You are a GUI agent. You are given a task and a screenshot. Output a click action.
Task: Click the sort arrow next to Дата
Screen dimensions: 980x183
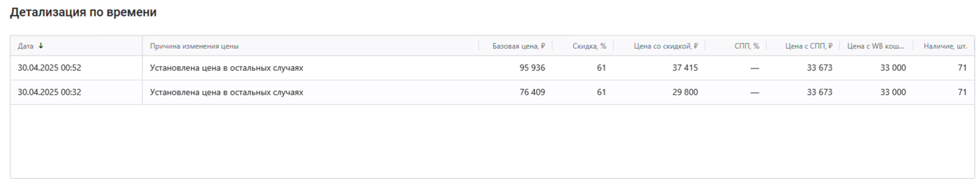41,45
